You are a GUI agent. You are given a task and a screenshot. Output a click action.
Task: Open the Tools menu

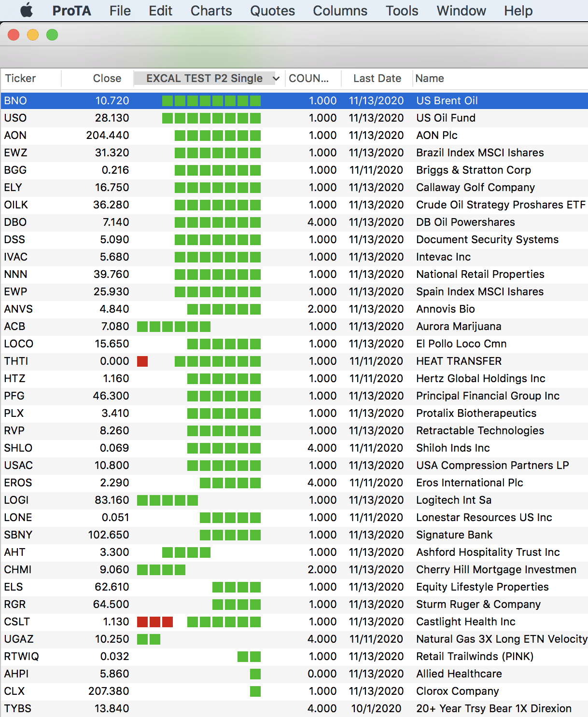click(402, 11)
